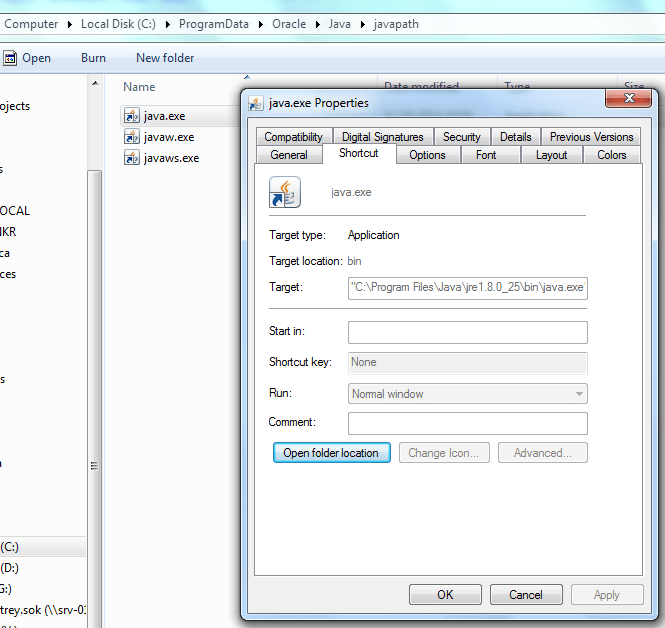Click the Advanced button

542,453
